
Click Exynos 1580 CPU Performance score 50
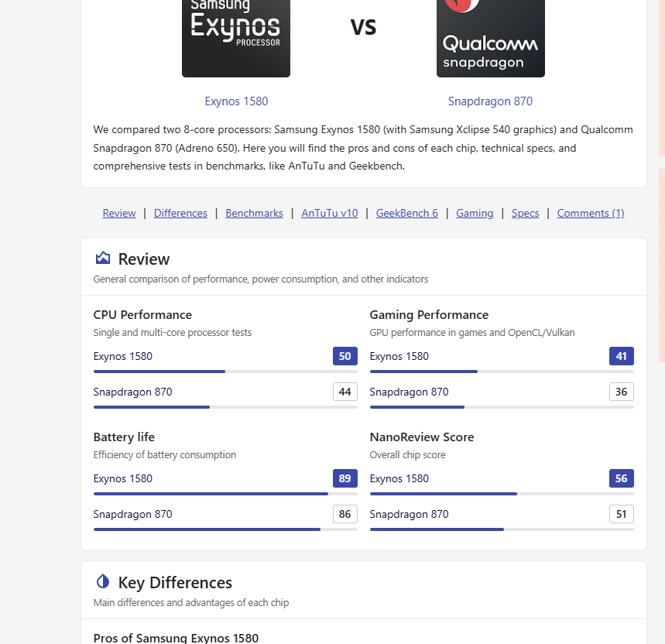345,356
